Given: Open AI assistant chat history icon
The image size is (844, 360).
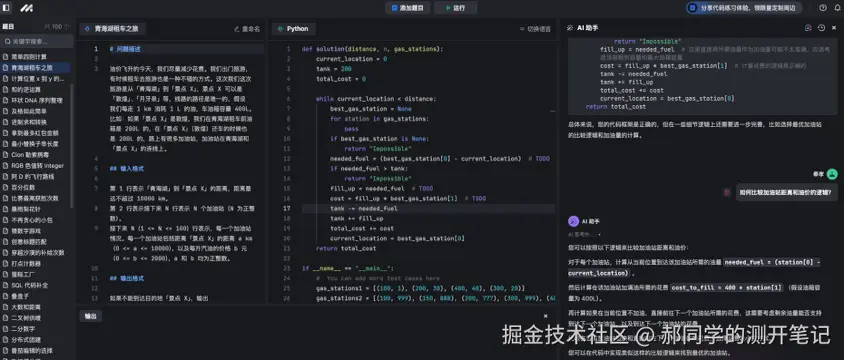Looking at the screenshot, I should pyautogui.click(x=821, y=28).
